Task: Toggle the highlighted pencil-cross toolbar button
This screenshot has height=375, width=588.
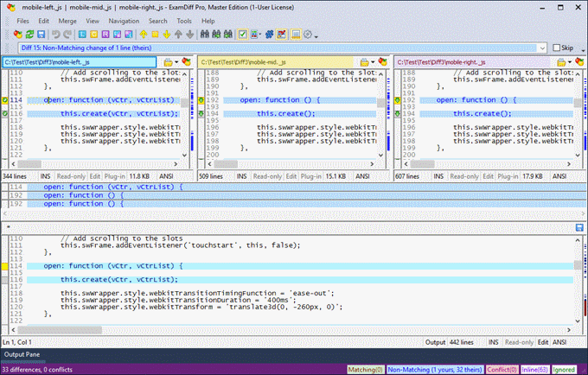Action: [281, 35]
